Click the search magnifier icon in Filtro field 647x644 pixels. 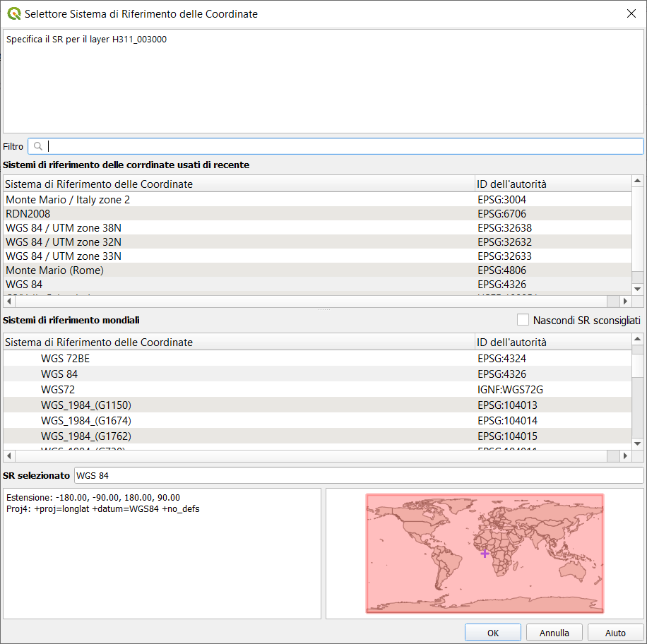tap(38, 146)
